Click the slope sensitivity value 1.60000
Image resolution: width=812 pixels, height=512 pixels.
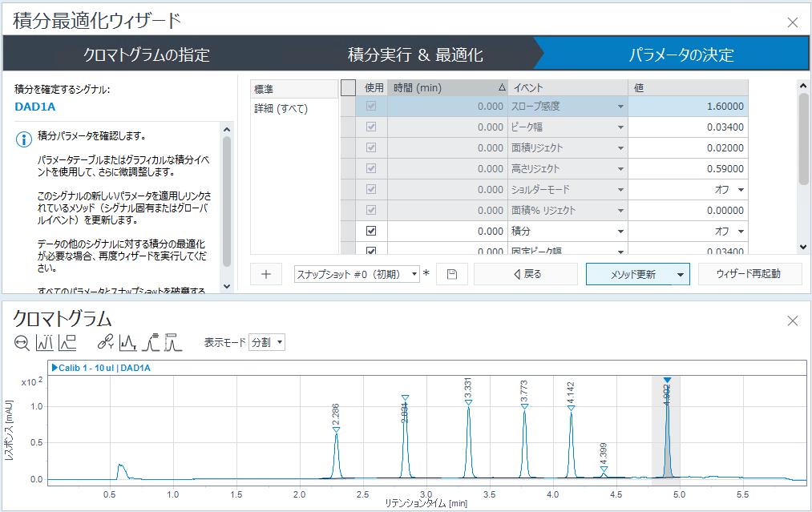point(689,106)
